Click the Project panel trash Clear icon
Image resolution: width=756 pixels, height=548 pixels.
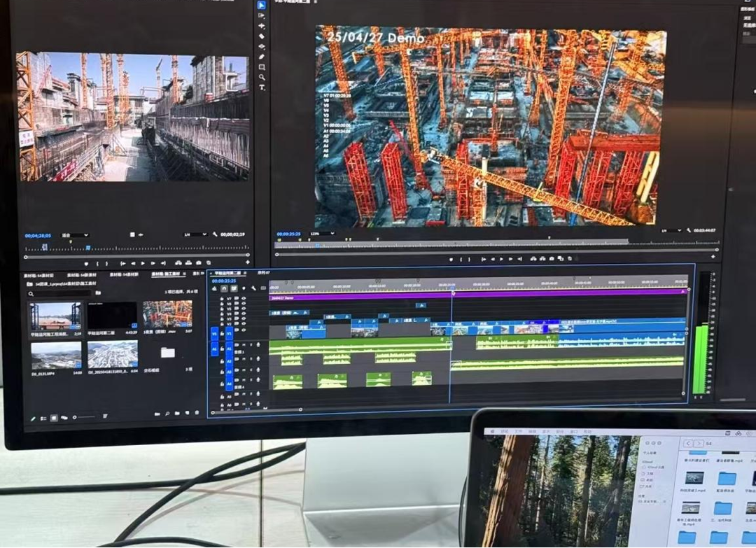click(x=197, y=413)
